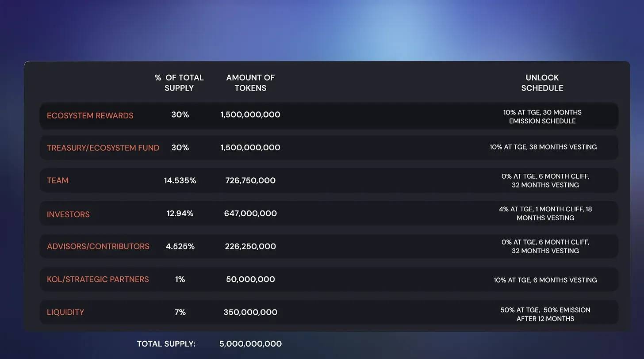Select the 14.535% team percentage value
The width and height of the screenshot is (644, 359).
pos(180,180)
